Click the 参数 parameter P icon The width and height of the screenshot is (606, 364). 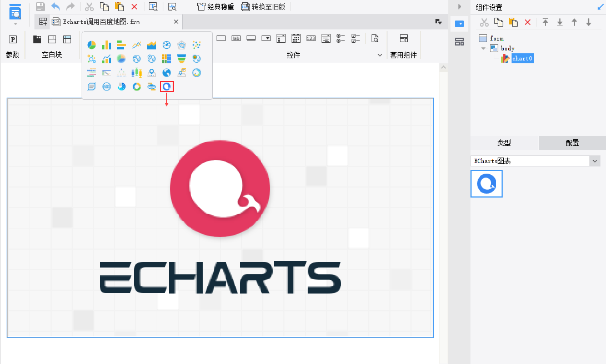point(13,39)
